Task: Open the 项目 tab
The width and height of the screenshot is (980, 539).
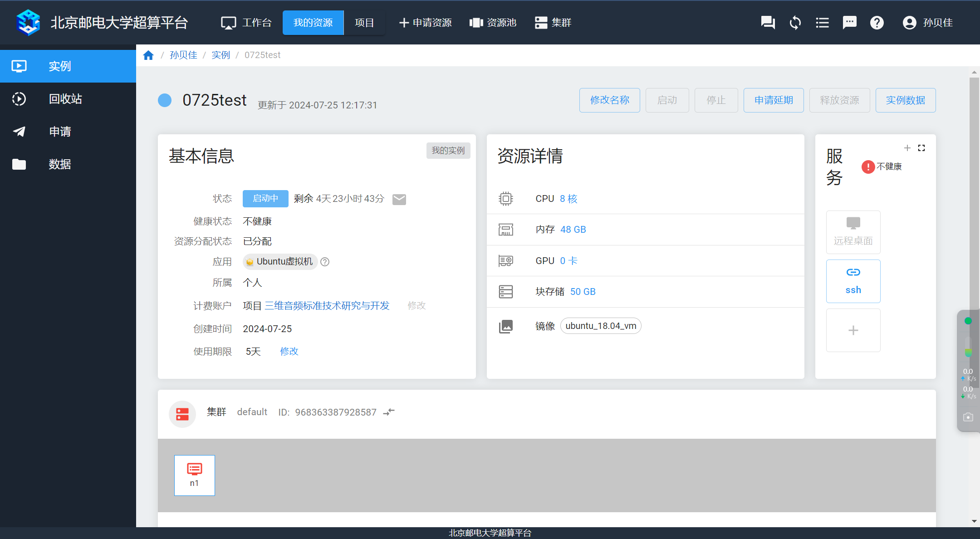Action: 364,23
